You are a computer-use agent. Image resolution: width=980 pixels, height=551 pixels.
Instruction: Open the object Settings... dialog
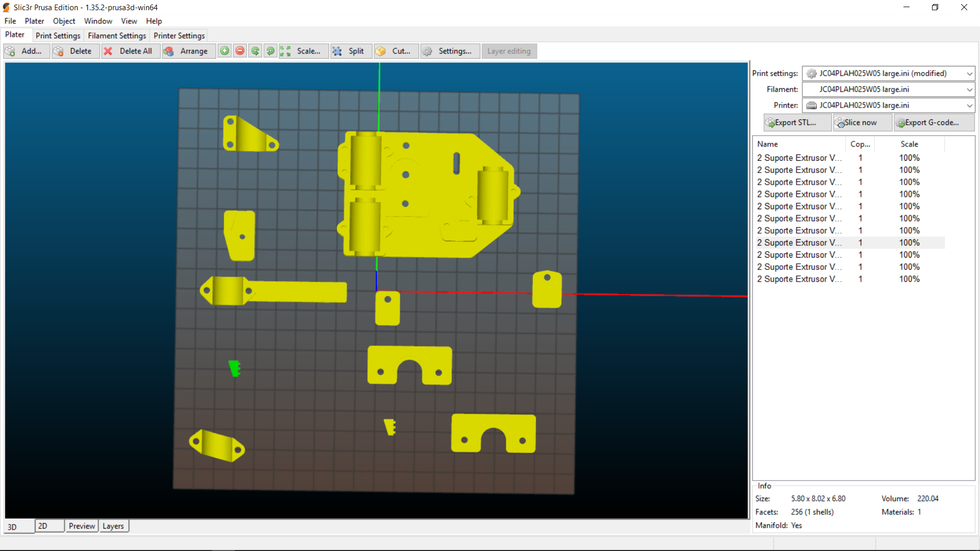coord(450,51)
